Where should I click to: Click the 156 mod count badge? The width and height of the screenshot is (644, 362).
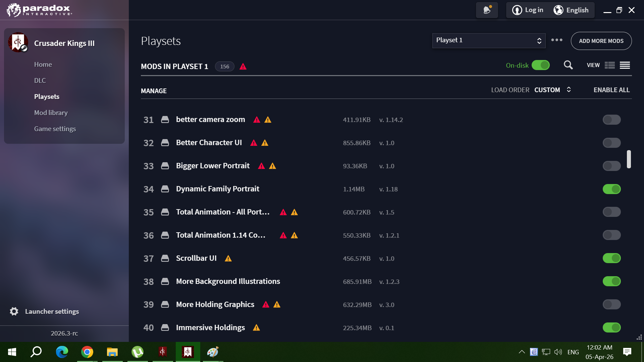click(x=225, y=66)
